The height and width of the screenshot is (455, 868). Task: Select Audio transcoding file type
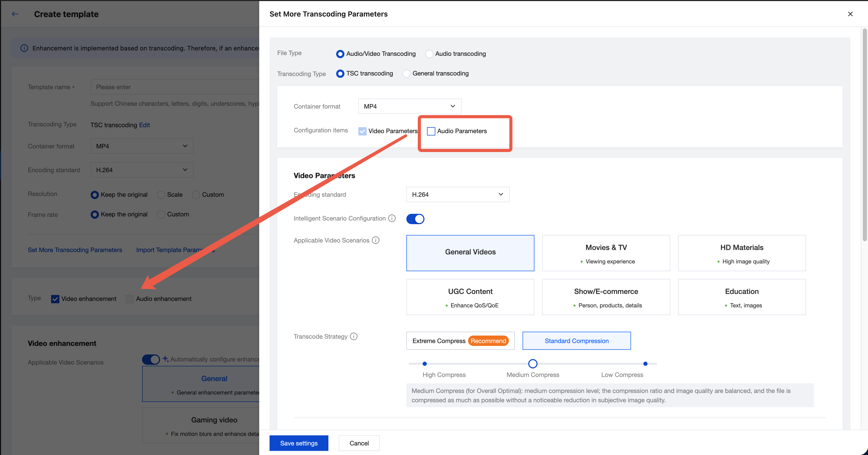pyautogui.click(x=429, y=54)
